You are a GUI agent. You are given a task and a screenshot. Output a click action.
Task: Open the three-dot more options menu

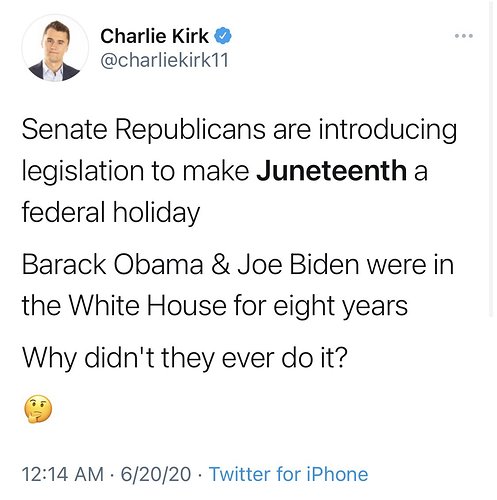[x=464, y=36]
